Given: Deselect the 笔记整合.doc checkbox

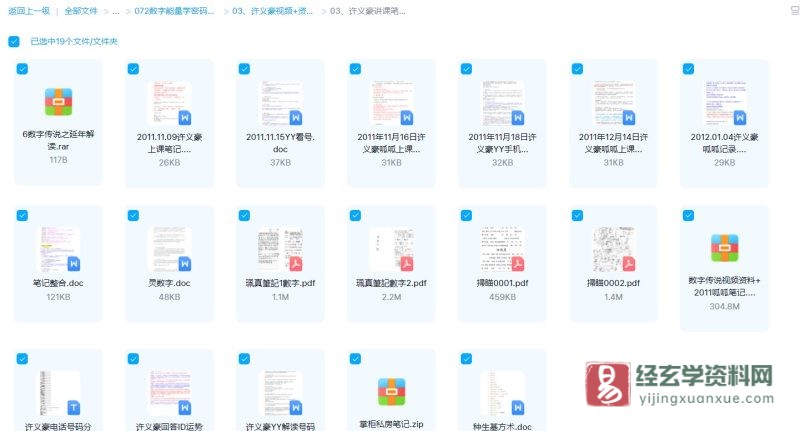Looking at the screenshot, I should tap(22, 215).
